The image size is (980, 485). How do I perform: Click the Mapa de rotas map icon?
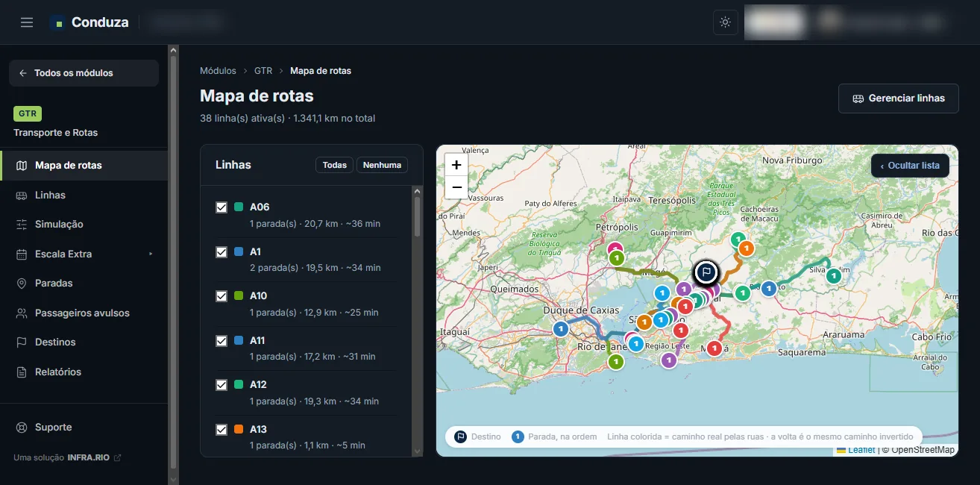[22, 166]
